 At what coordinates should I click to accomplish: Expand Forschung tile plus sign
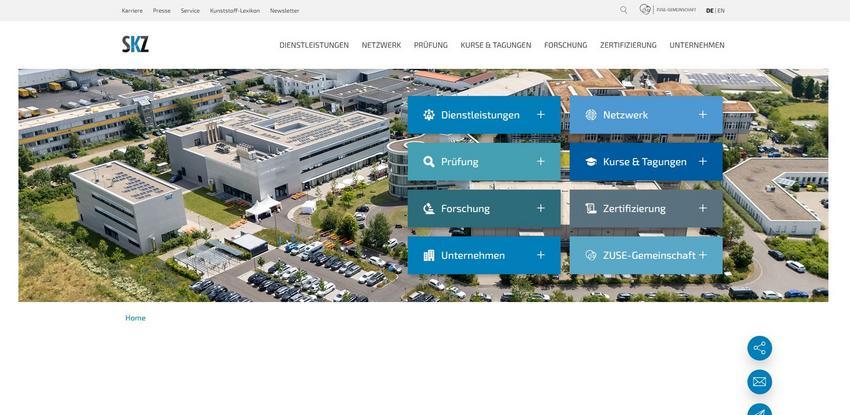(540, 209)
